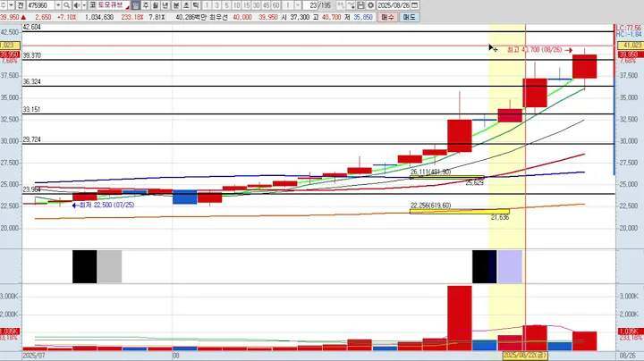The image size is (644, 361).
Task: Select the yearly (년) chart period
Action: 165,5
